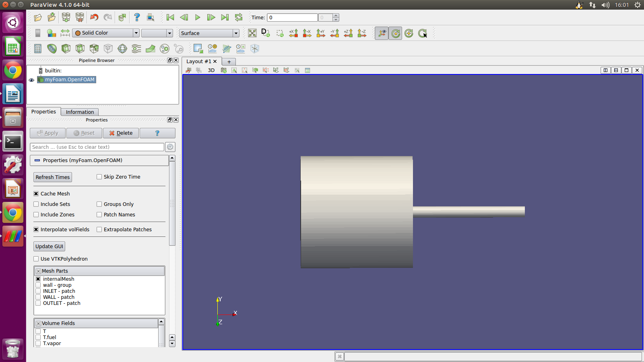Click the Rescale to Data Range icon
Image resolution: width=644 pixels, height=362 pixels.
click(65, 33)
